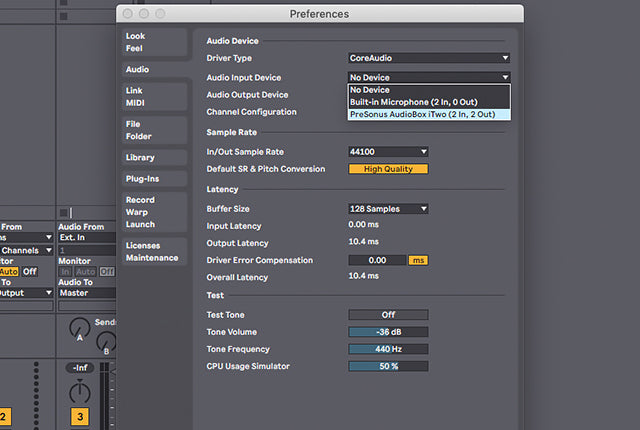
Task: Click the track 3 pan knob
Action: 80,392
